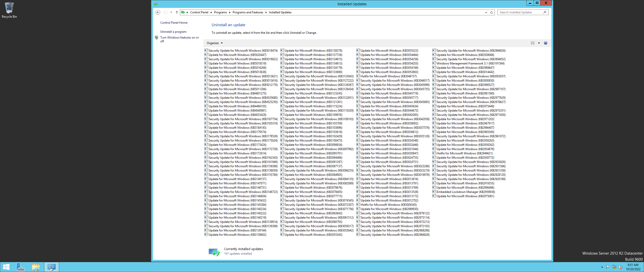This screenshot has width=644, height=272.
Task: Select Embedded Lockdown Manager (KB2959936)
Action: pos(464,192)
